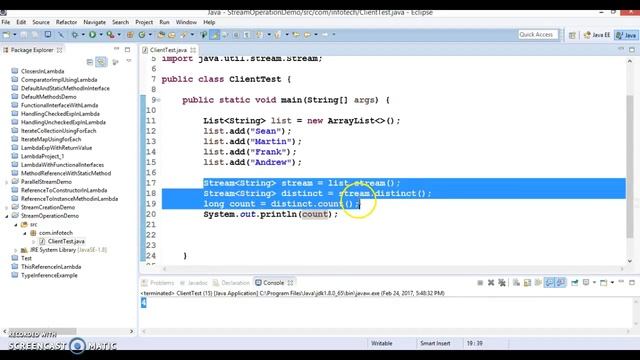
Task: Switch to Java EE perspective
Action: point(598,35)
